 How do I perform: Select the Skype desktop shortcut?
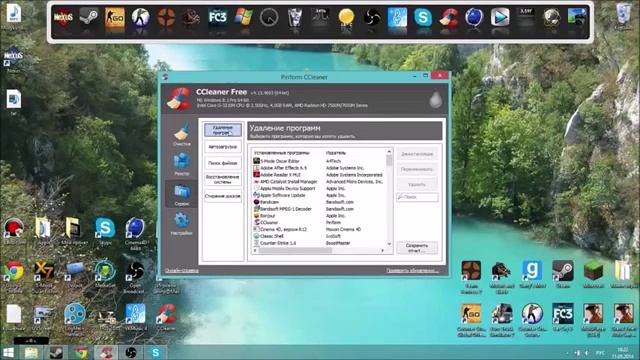pos(105,231)
